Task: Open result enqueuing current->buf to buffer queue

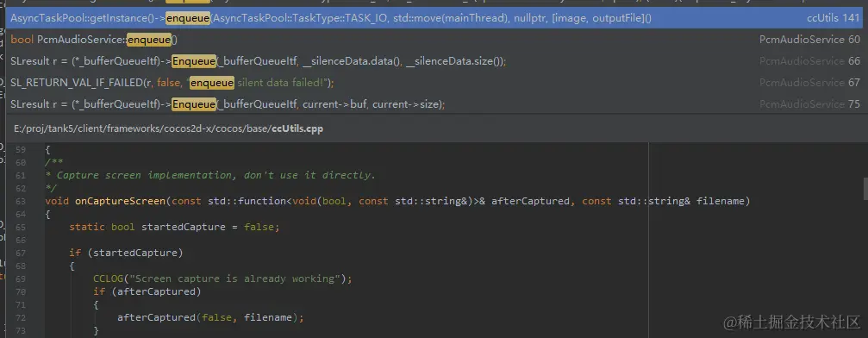Action: [434, 104]
